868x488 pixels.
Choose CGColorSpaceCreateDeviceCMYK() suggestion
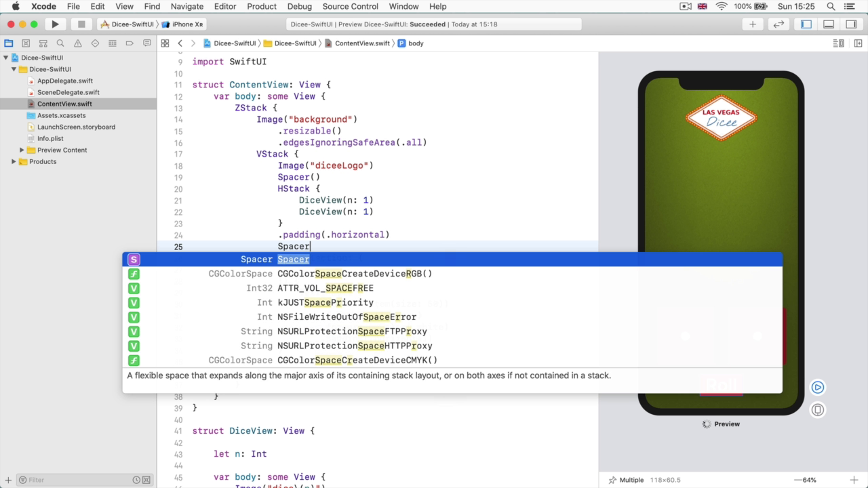pos(452,360)
